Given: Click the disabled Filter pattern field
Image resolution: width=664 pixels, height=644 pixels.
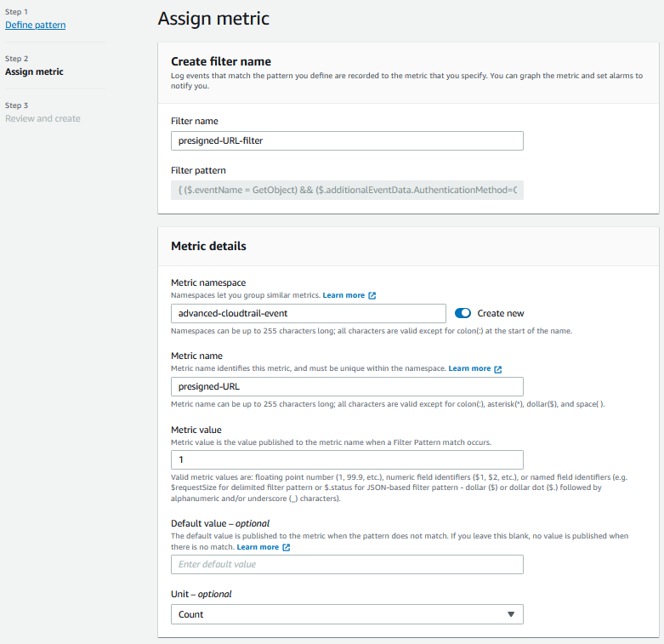Looking at the screenshot, I should 347,191.
